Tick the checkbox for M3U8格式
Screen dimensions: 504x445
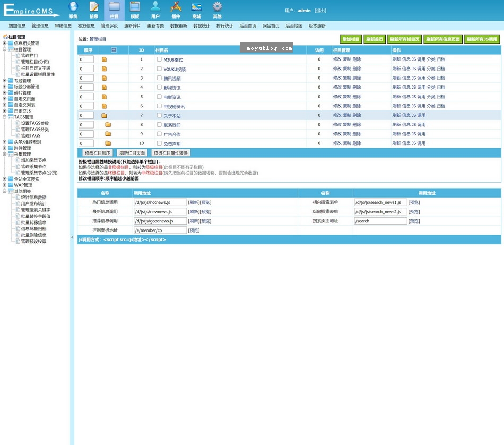click(x=159, y=59)
